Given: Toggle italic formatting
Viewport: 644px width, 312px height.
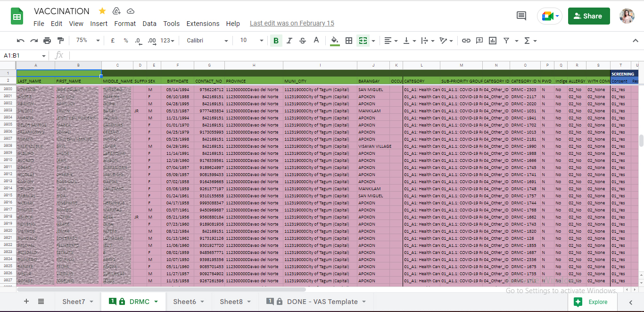Looking at the screenshot, I should tap(289, 41).
